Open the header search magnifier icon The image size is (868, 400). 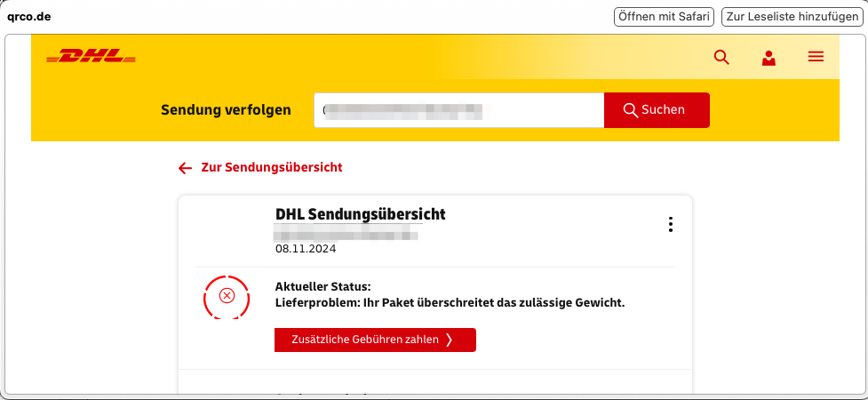[x=721, y=58]
